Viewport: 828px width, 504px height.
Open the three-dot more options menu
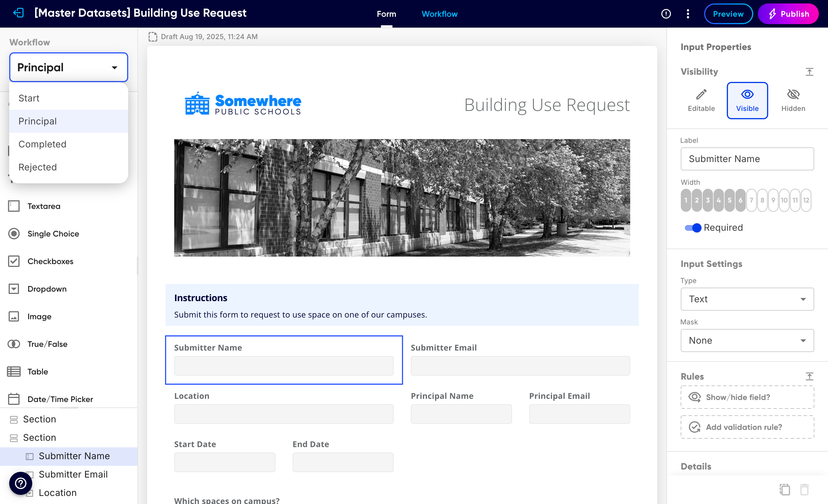[688, 14]
